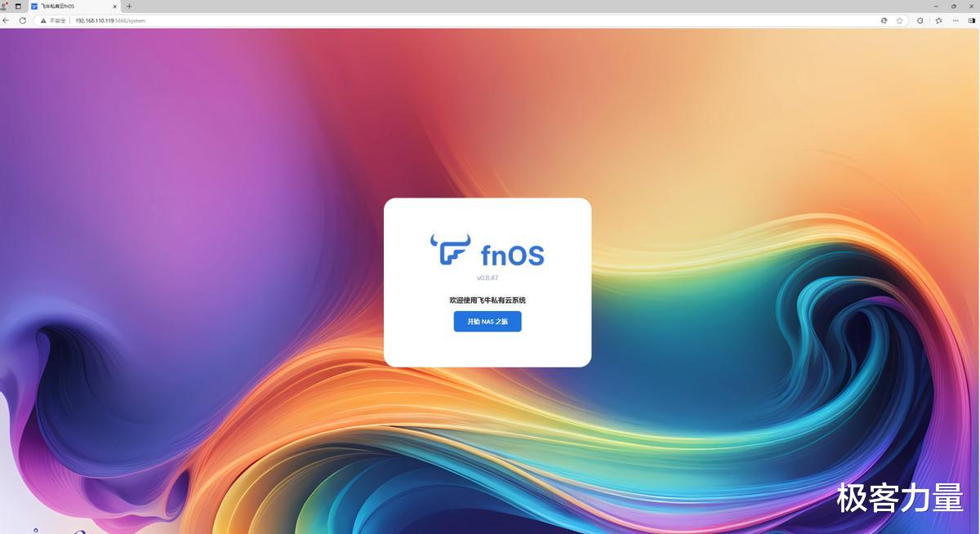Viewport: 980px width, 534px height.
Task: Go back with the browser back arrow
Action: [x=7, y=20]
